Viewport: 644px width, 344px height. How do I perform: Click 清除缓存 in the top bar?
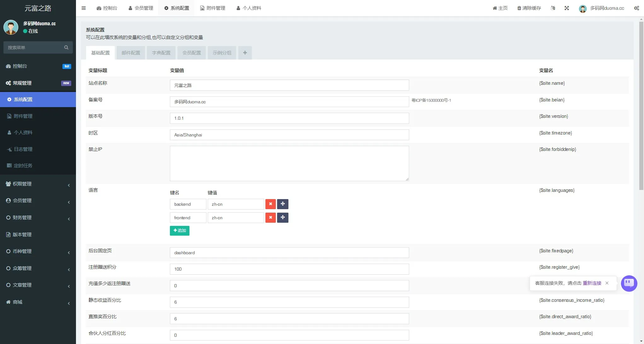pyautogui.click(x=529, y=8)
